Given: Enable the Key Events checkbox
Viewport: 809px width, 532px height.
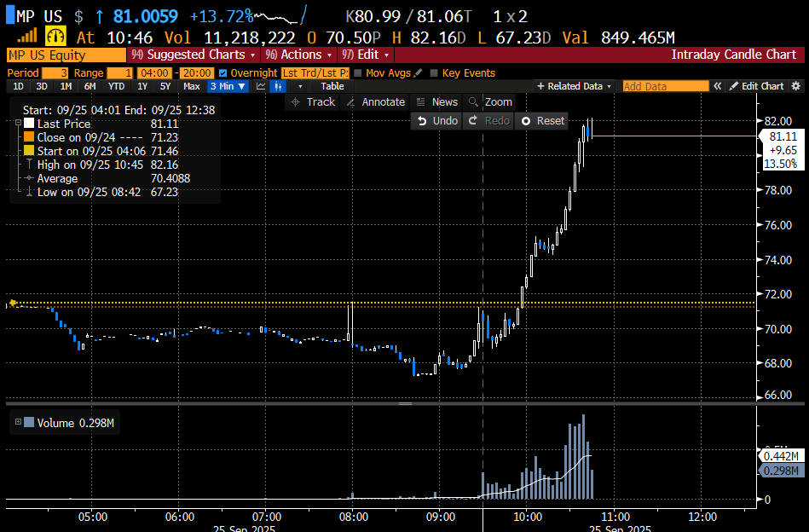Looking at the screenshot, I should [x=434, y=72].
